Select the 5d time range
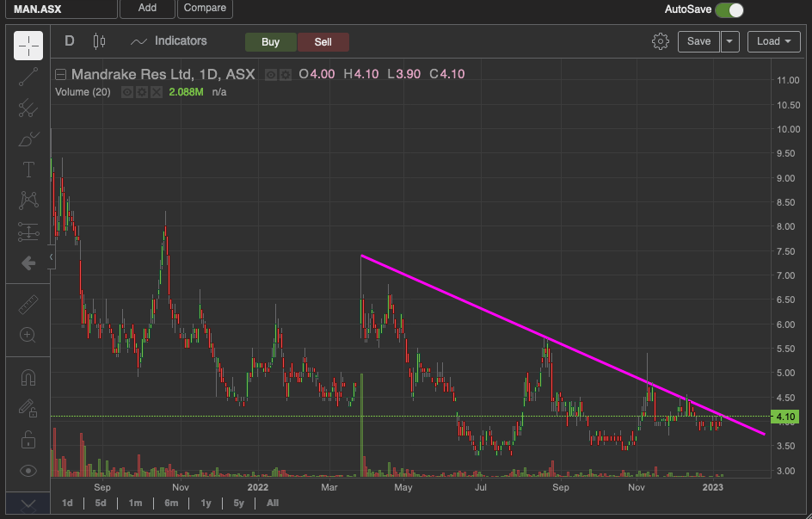Screen dimensions: 812x519 coord(101,503)
